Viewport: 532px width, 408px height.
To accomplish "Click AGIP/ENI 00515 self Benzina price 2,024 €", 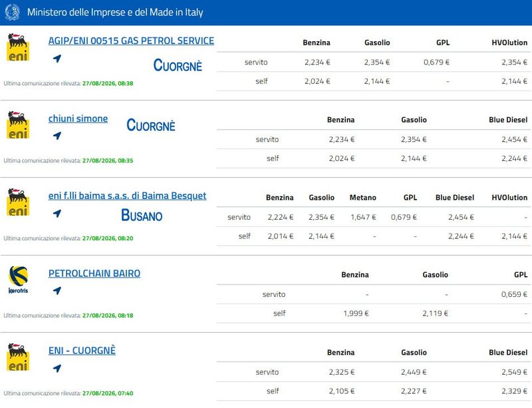I will click(x=317, y=81).
